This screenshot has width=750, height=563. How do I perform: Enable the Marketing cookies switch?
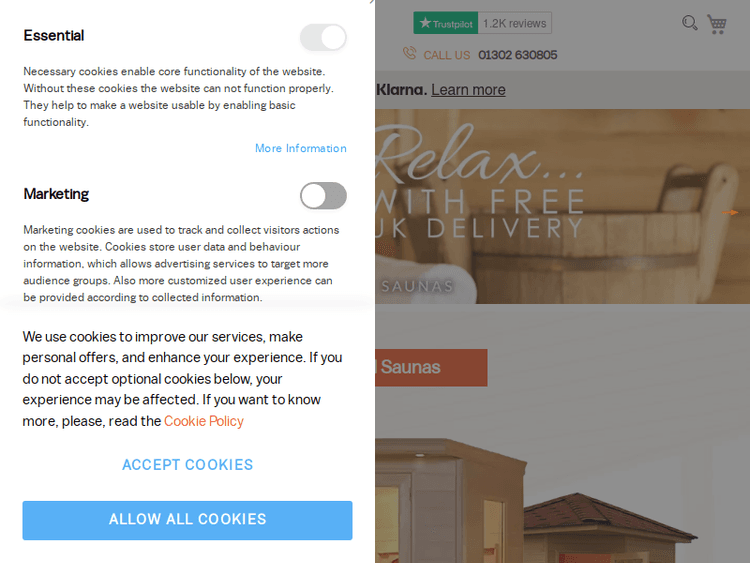[323, 196]
